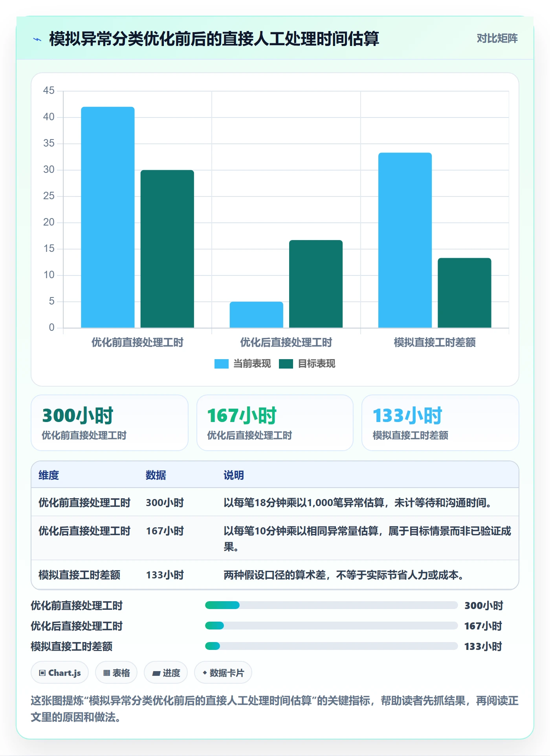Click the dark green bar for 优化后直接处理工时
This screenshot has width=550, height=756.
pos(316,284)
